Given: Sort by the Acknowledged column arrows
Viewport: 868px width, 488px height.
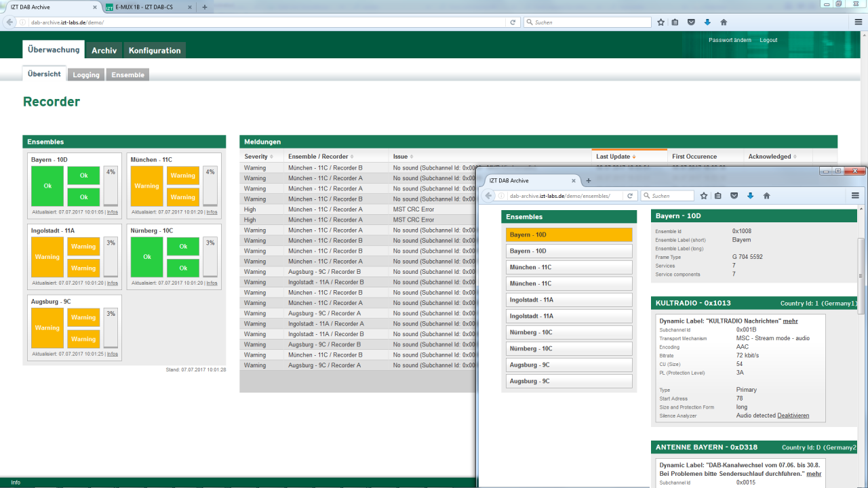Looking at the screenshot, I should pyautogui.click(x=795, y=157).
